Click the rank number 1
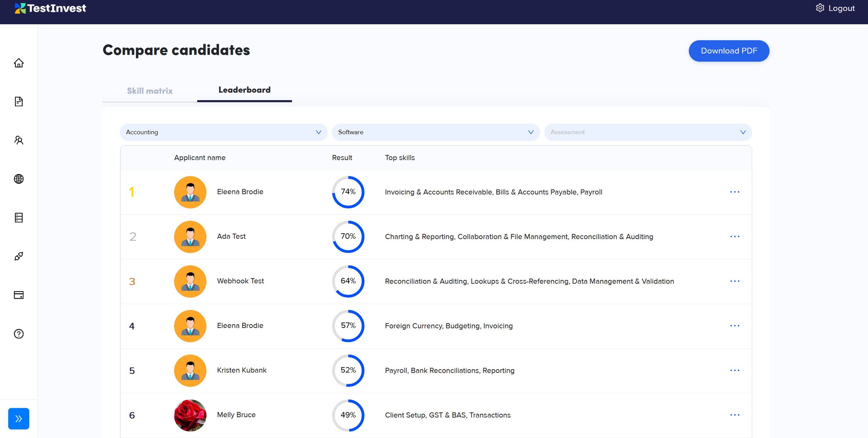868x438 pixels. (132, 192)
